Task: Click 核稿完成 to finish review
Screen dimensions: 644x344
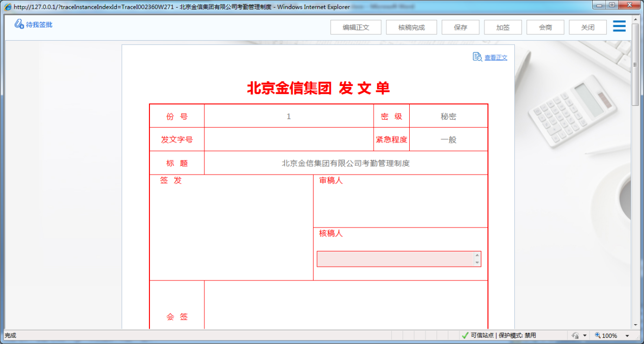Action: (412, 27)
